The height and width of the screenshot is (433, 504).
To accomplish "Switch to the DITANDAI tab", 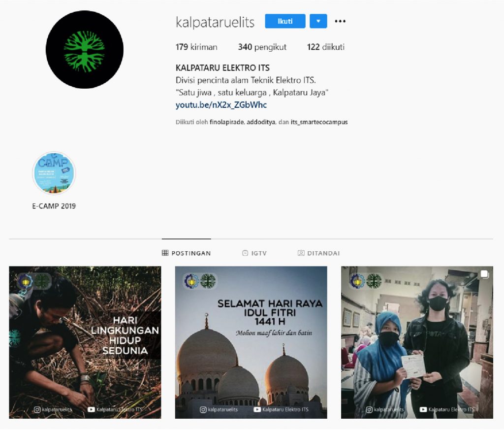I will tap(318, 253).
